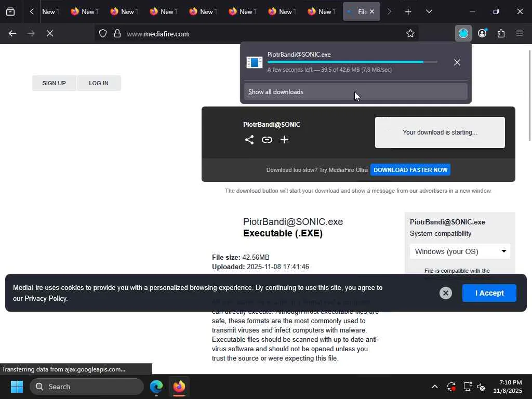The height and width of the screenshot is (399, 532).
Task: Click Firefox icon in taskbar
Action: 179,387
